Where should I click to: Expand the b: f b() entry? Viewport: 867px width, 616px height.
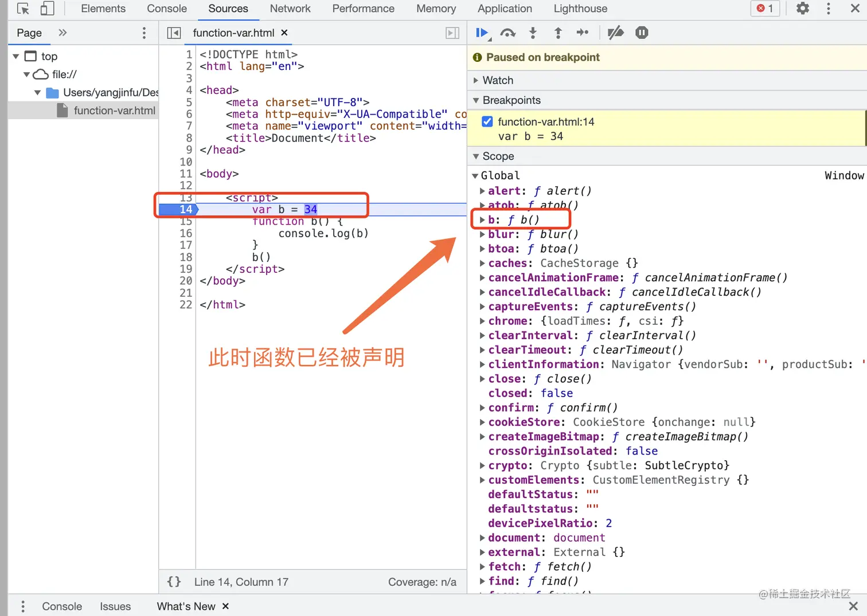[483, 219]
